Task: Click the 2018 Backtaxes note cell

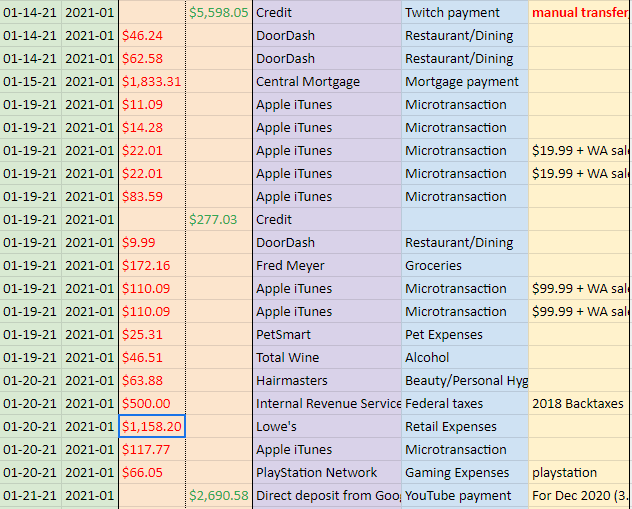Action: [580, 403]
